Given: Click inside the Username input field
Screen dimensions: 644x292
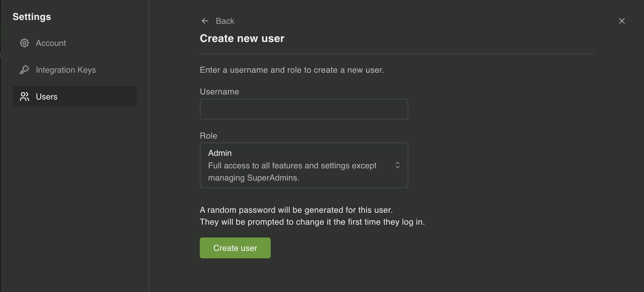Looking at the screenshot, I should click(x=304, y=109).
